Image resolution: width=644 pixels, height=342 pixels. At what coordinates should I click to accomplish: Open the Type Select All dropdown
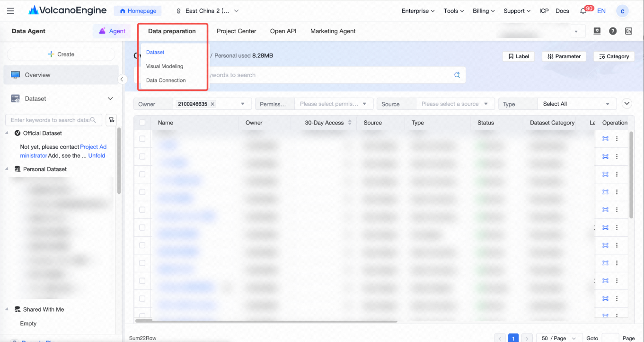pos(577,104)
